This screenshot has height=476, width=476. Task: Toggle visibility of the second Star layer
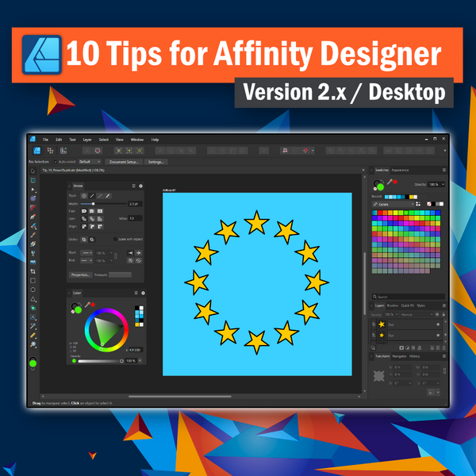(438, 336)
